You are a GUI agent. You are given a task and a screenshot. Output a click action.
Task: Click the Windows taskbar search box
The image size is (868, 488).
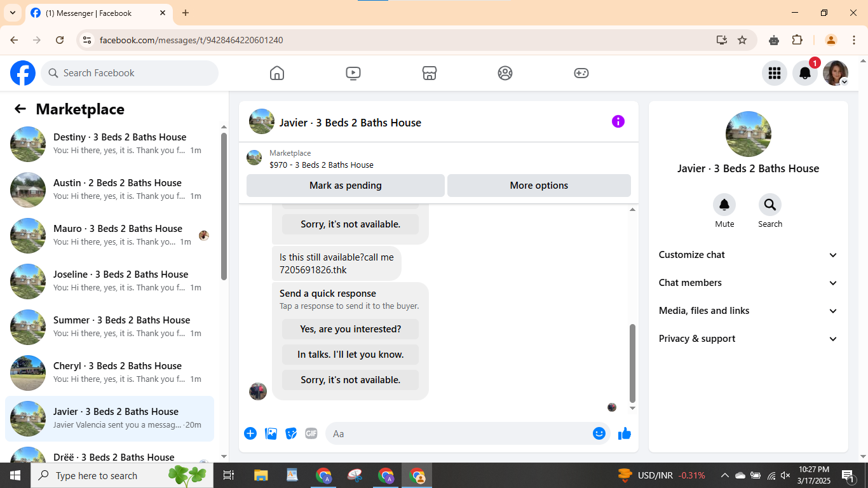pos(122,475)
